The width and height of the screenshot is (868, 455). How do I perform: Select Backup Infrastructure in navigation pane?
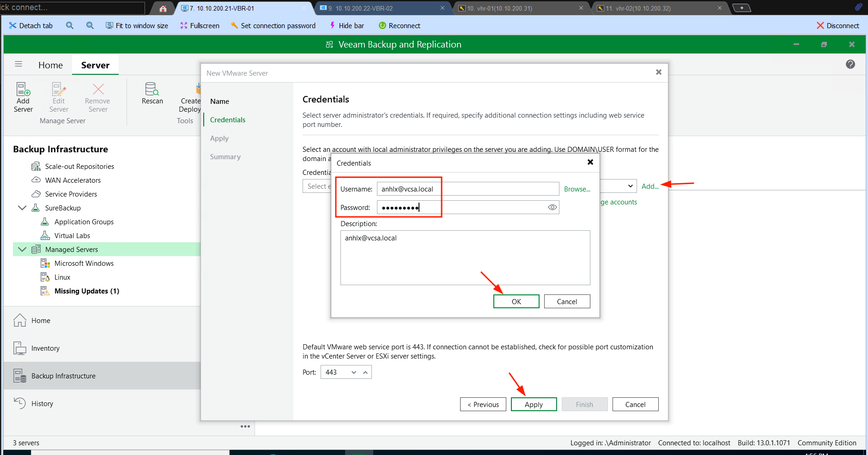pyautogui.click(x=102, y=376)
